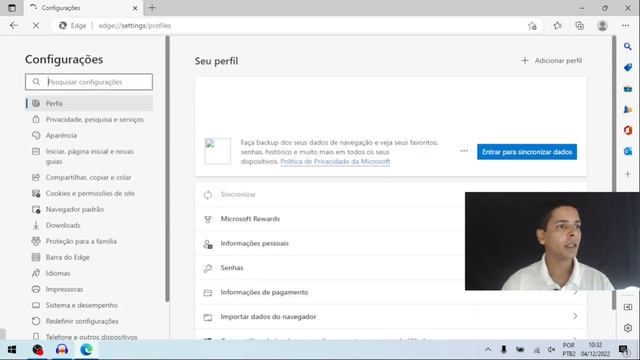Open sidebar Games icon
This screenshot has width=640, height=360.
pos(628,109)
